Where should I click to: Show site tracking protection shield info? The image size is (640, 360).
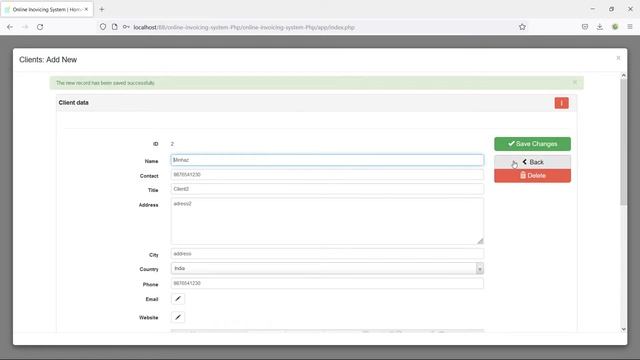click(x=103, y=27)
